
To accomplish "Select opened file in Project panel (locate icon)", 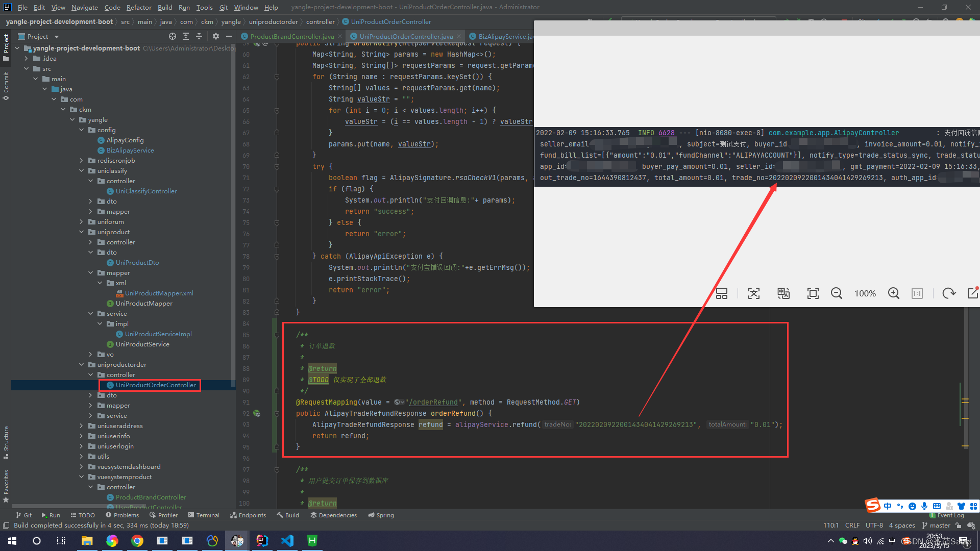I will click(173, 36).
